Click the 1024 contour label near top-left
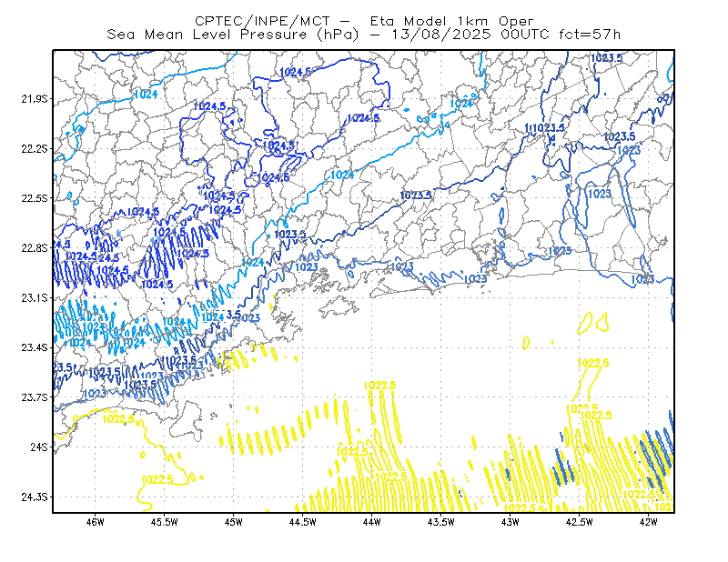Screen dimensions: 728x562 click(x=146, y=95)
